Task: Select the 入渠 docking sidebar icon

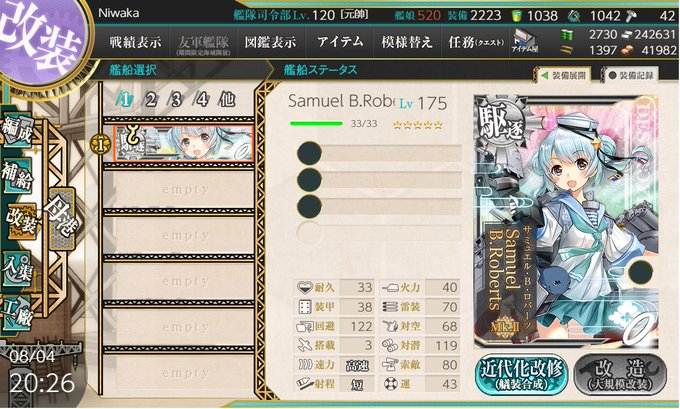Action: click(x=17, y=269)
